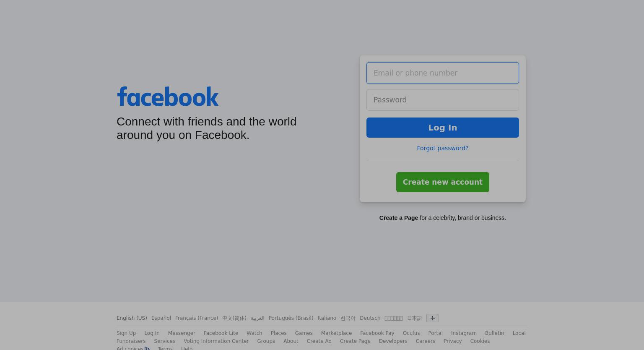The width and height of the screenshot is (644, 350).
Task: Open the Bulletin footer link
Action: click(x=495, y=333)
